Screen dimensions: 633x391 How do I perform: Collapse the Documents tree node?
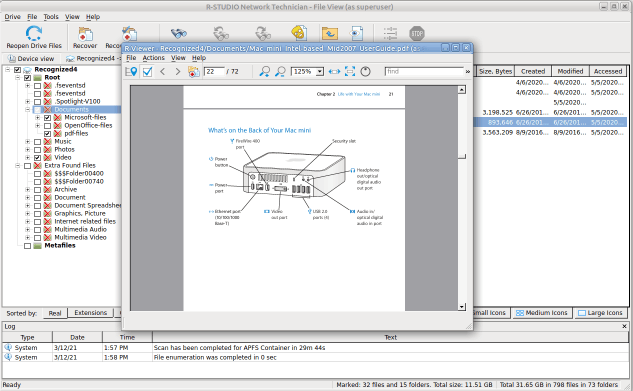point(27,109)
